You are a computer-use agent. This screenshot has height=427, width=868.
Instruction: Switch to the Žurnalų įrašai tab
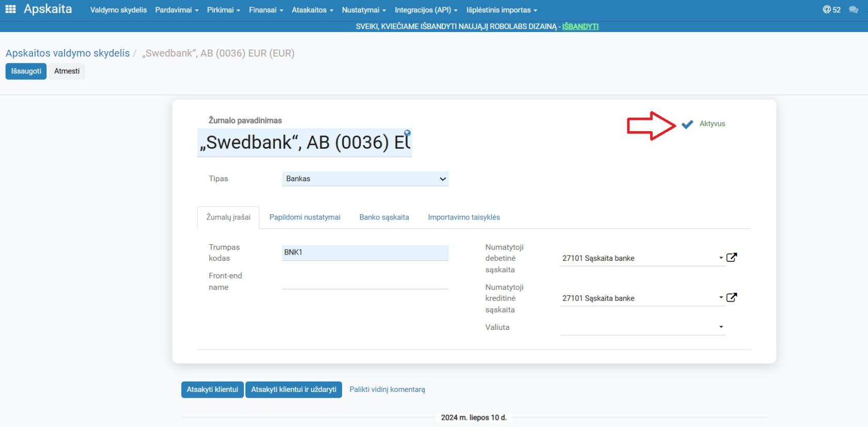point(228,217)
